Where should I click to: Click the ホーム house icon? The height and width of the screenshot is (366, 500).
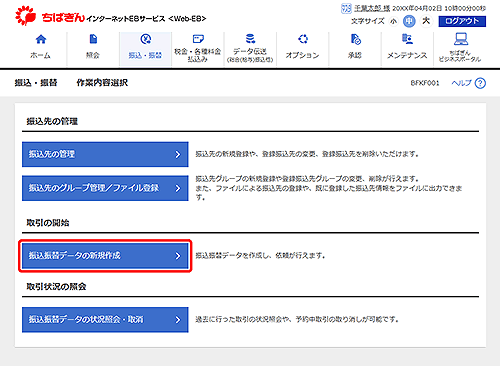click(x=41, y=39)
